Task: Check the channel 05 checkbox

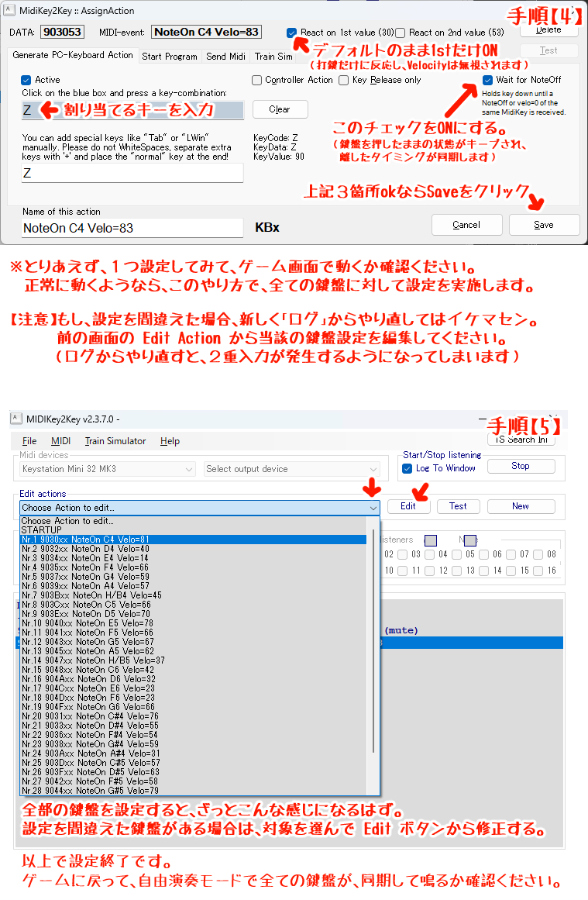Action: [x=456, y=554]
